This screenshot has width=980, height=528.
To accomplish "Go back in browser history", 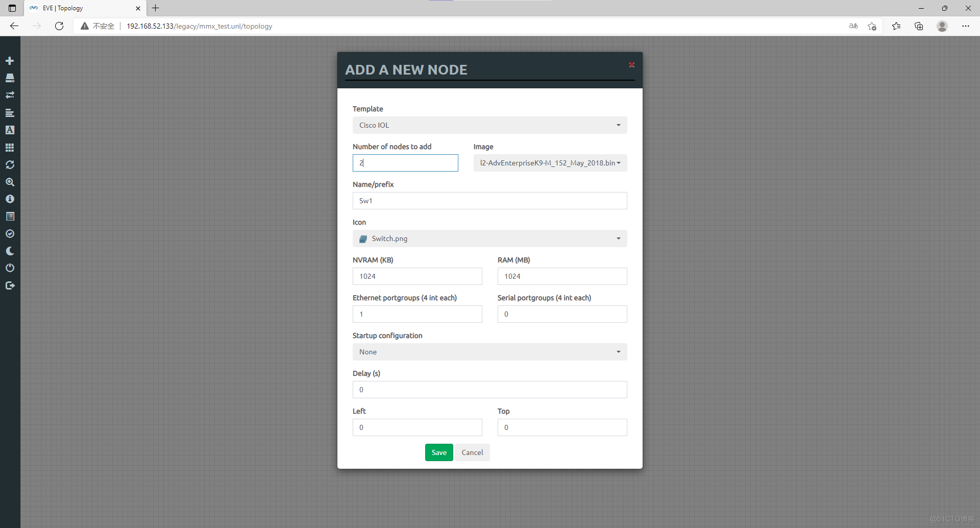I will (14, 26).
